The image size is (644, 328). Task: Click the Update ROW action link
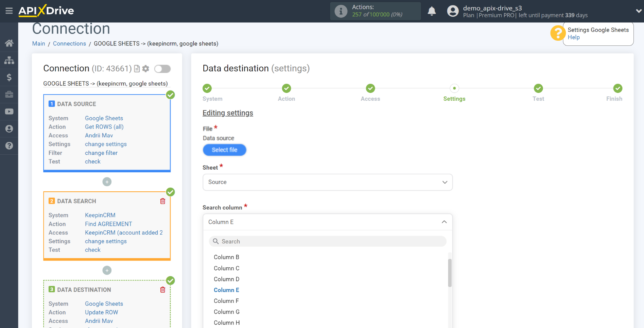101,312
